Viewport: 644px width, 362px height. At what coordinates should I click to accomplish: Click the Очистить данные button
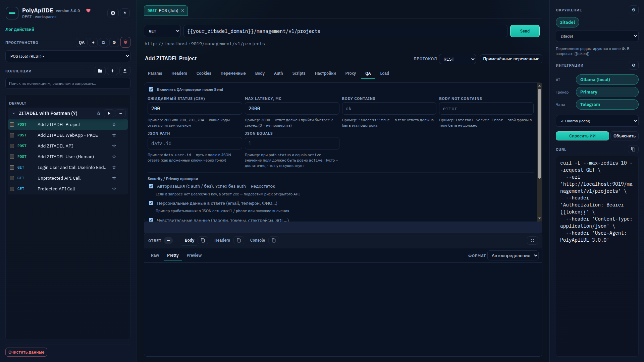point(26,352)
